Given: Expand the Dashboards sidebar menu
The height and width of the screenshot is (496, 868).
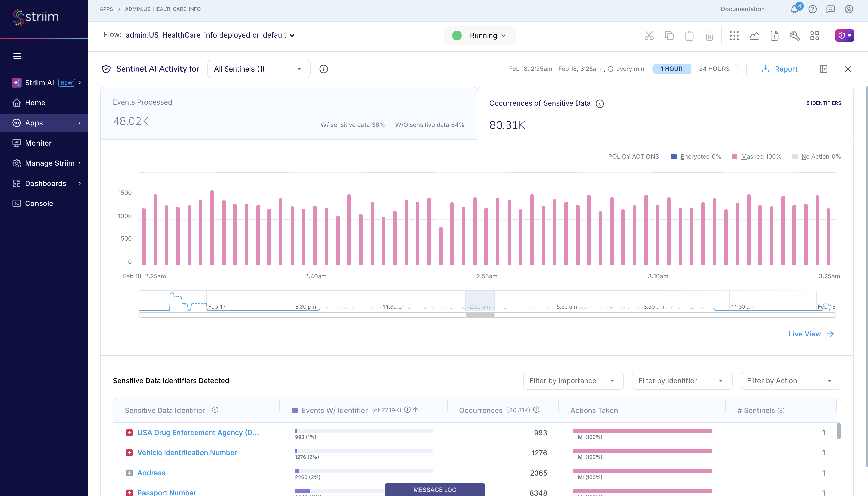Looking at the screenshot, I should click(x=46, y=183).
